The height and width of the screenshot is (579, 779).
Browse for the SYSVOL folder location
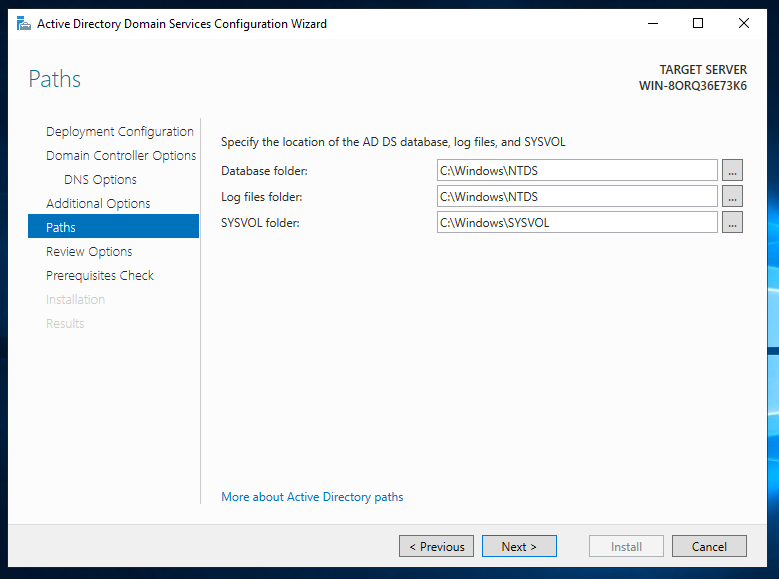[732, 222]
